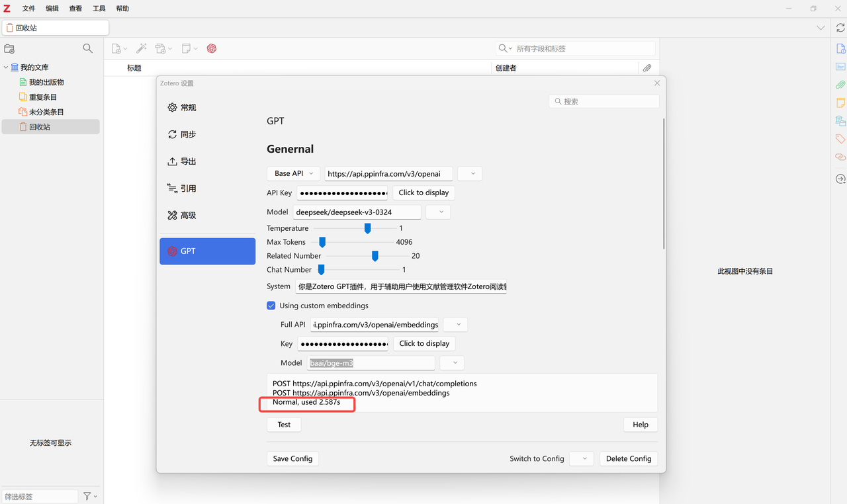This screenshot has height=504, width=847.
Task: Open the green Attachments paperclip pane icon
Action: point(840,85)
